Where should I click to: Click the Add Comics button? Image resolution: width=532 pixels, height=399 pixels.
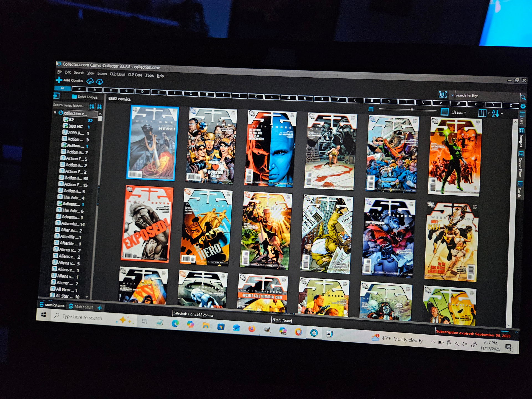pyautogui.click(x=70, y=80)
